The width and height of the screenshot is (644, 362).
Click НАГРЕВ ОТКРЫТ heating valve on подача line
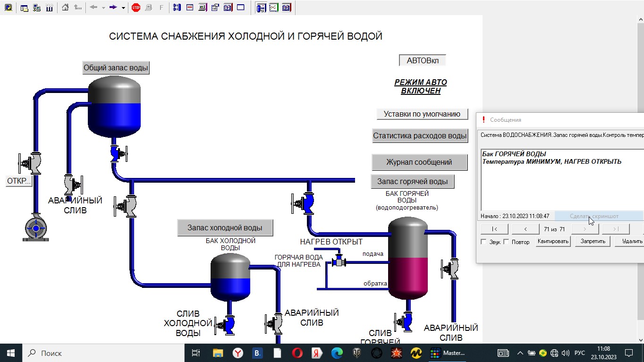(339, 261)
